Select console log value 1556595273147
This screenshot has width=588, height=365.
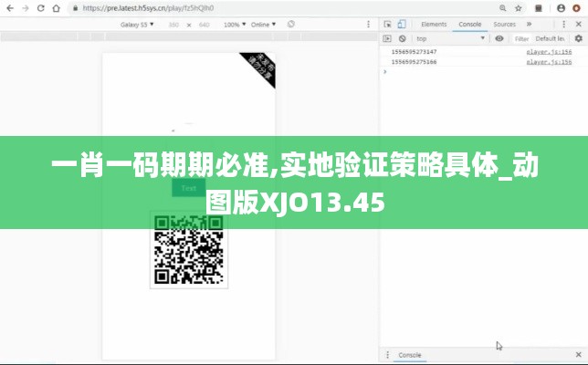coord(414,52)
